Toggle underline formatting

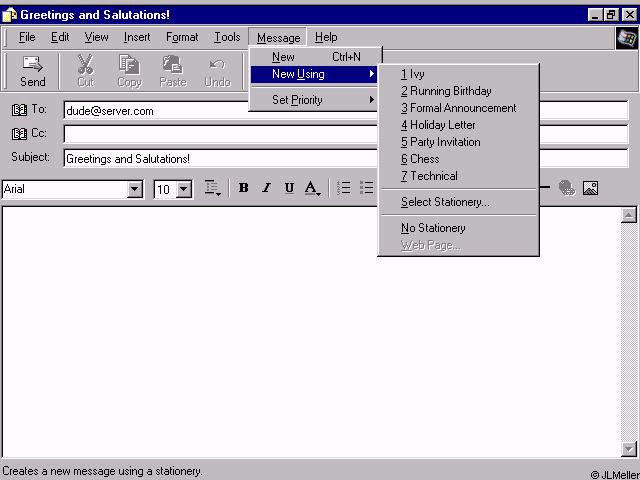(289, 188)
